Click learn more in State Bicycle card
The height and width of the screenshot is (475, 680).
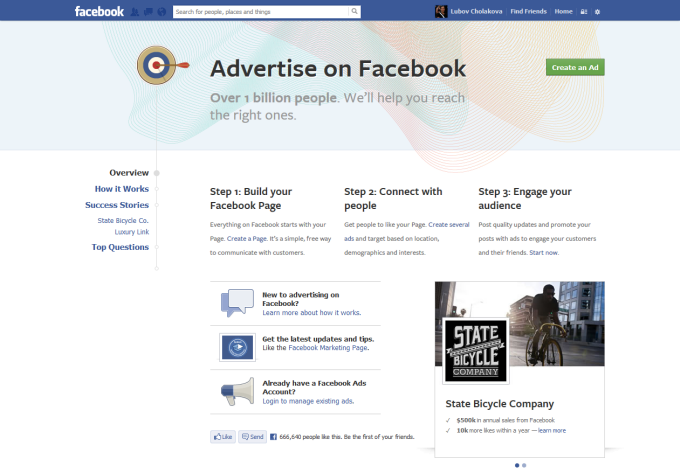click(x=552, y=430)
